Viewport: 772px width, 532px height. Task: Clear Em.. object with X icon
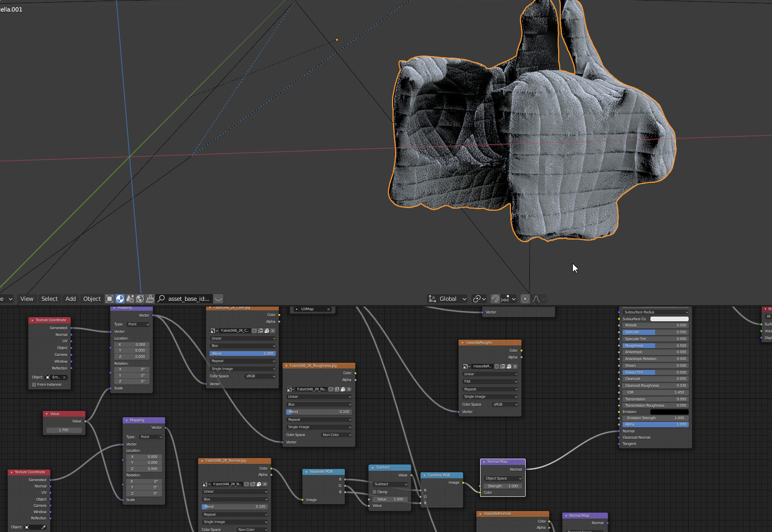coord(64,377)
